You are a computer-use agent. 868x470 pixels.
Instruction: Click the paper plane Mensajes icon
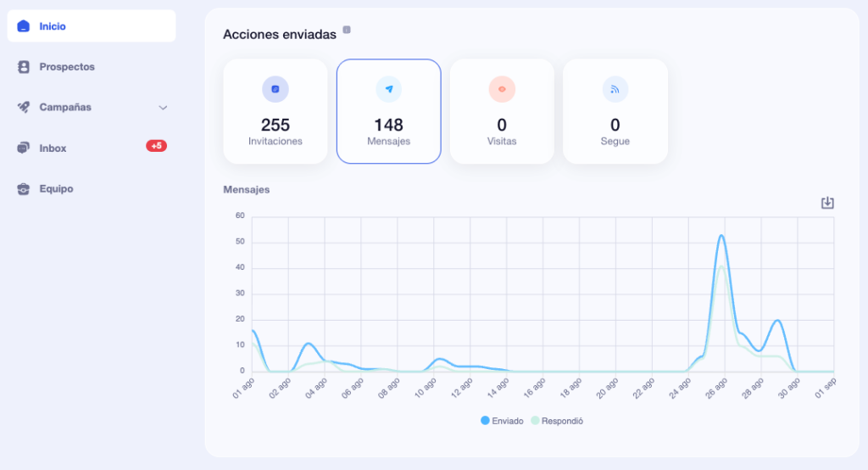point(389,89)
